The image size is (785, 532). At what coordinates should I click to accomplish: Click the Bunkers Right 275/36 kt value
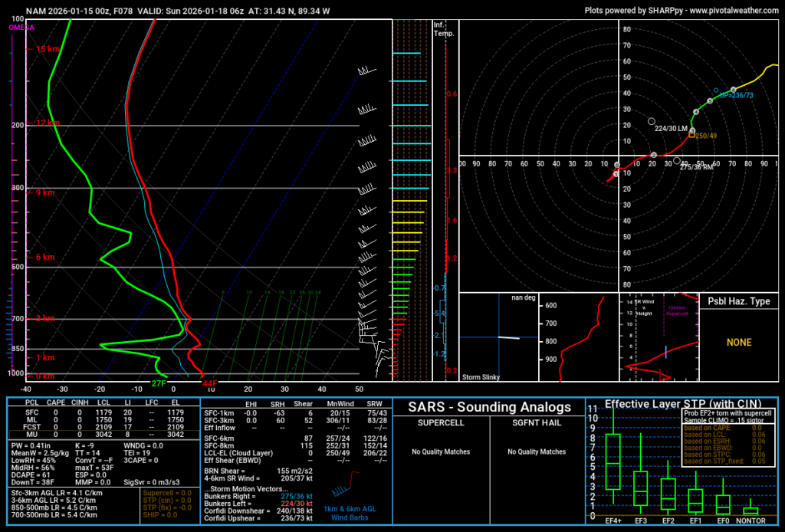click(298, 475)
